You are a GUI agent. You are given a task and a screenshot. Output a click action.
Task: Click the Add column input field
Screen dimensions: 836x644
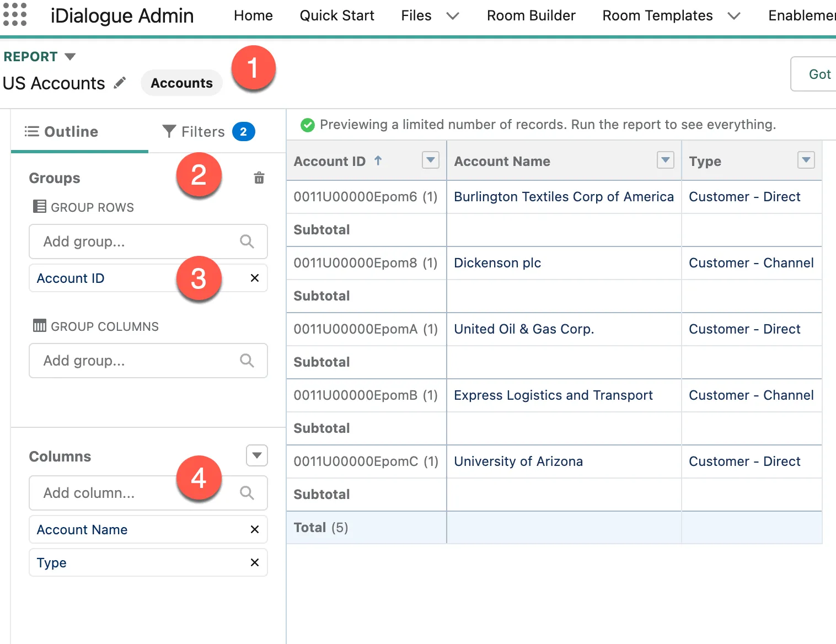148,492
